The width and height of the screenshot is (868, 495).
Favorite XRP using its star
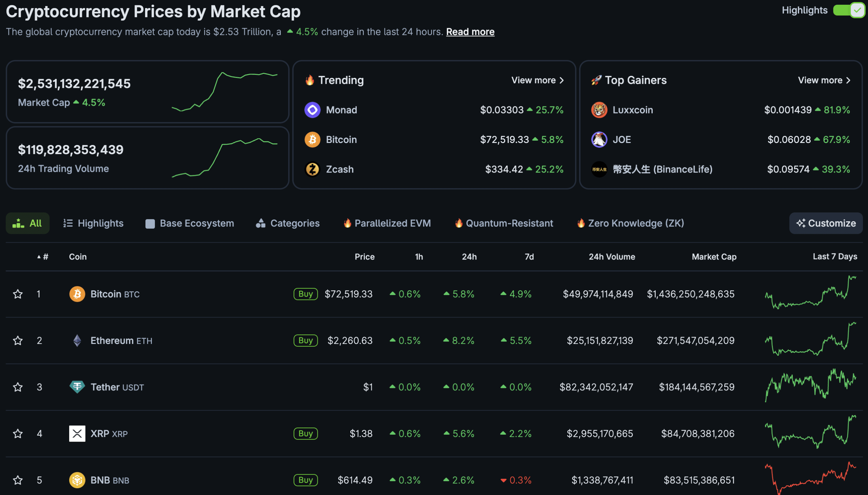pos(18,433)
